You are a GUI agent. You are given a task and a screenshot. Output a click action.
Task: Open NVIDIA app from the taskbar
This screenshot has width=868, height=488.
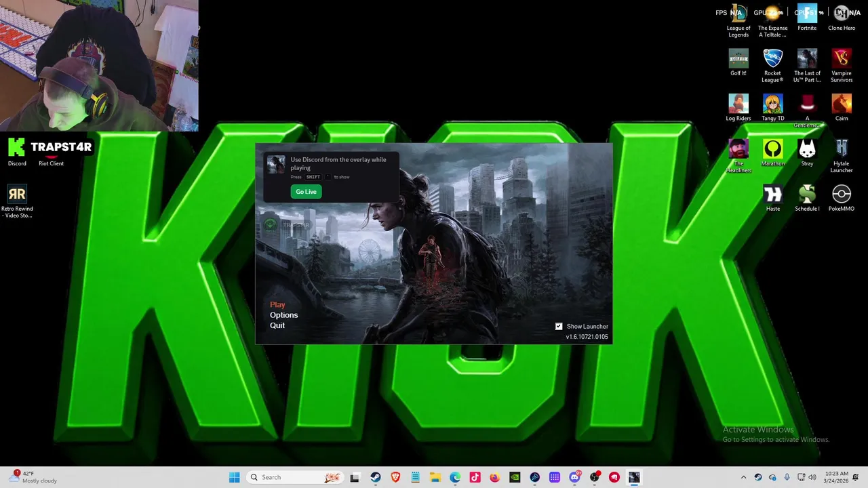[x=515, y=477]
